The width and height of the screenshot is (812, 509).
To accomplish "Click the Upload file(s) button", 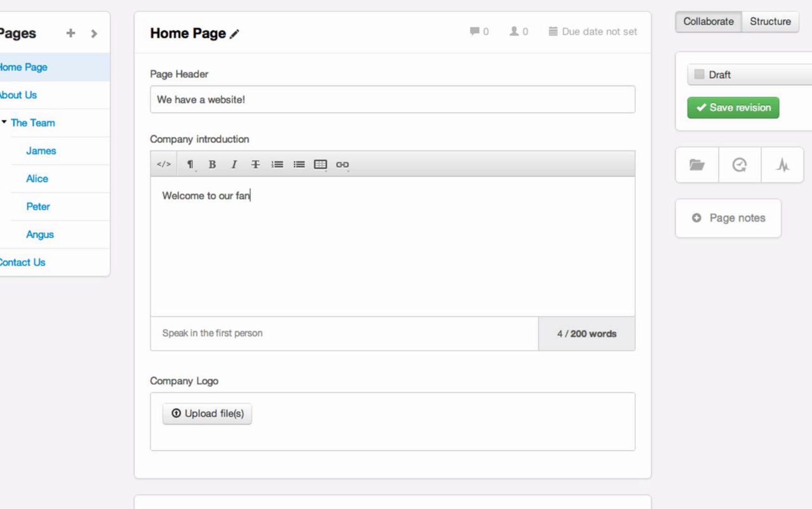I will tap(207, 414).
